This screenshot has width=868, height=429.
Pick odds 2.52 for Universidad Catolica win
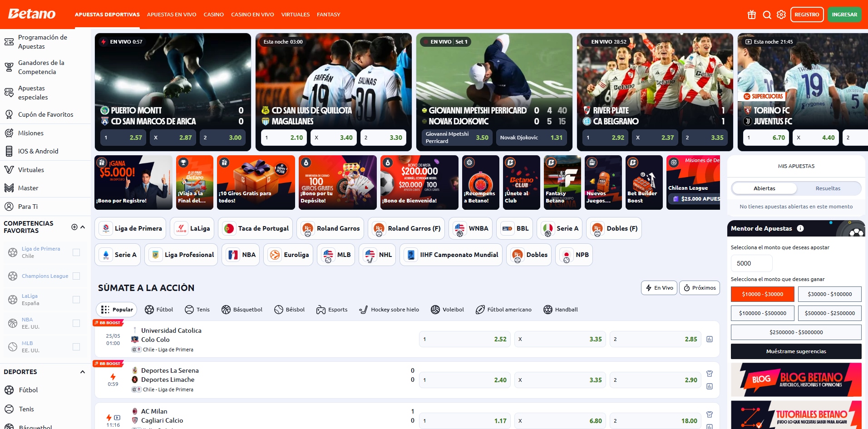465,339
